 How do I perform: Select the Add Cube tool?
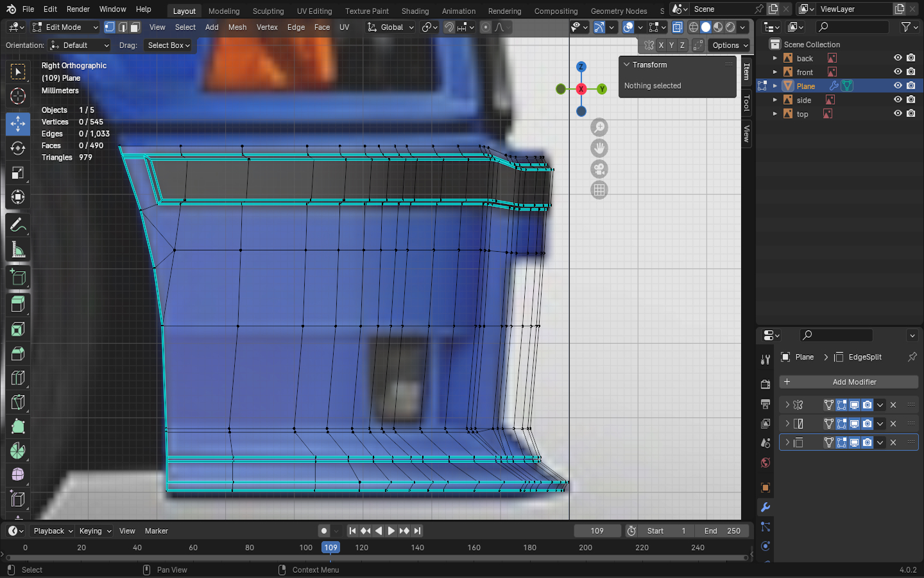(18, 277)
